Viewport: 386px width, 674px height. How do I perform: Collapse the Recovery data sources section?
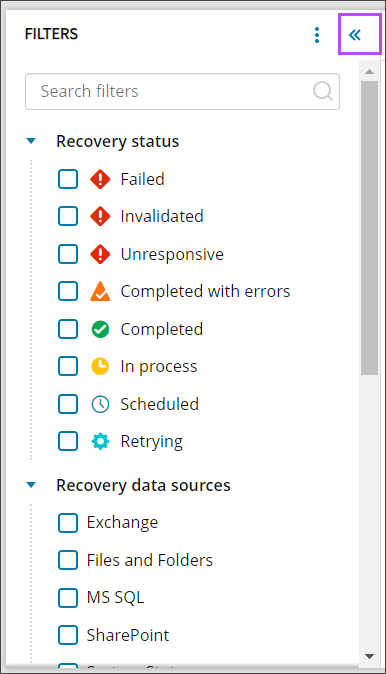pos(31,485)
